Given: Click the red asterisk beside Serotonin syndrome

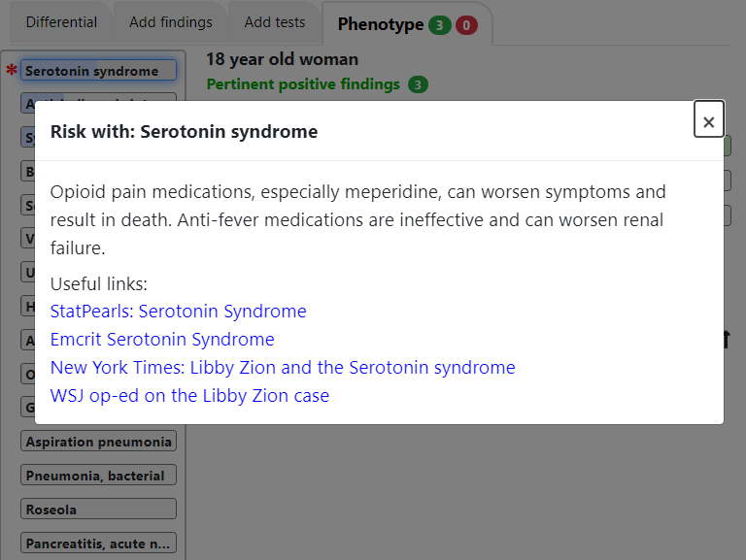Looking at the screenshot, I should (12, 70).
